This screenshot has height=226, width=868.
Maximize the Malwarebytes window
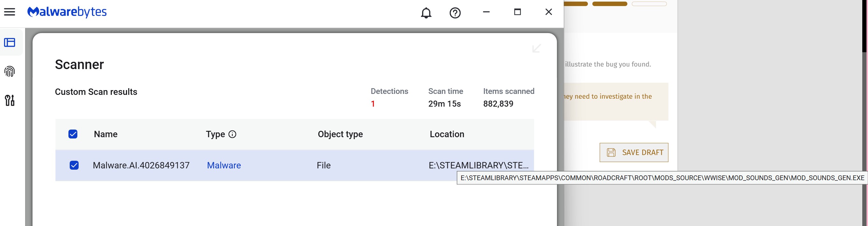pyautogui.click(x=517, y=12)
